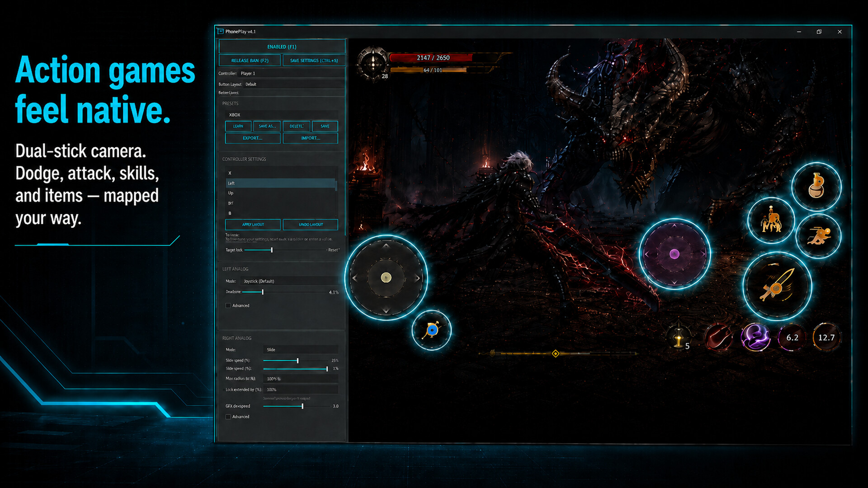Click the LEARN preset button
Viewport: 868px width, 488px height.
[x=238, y=126]
